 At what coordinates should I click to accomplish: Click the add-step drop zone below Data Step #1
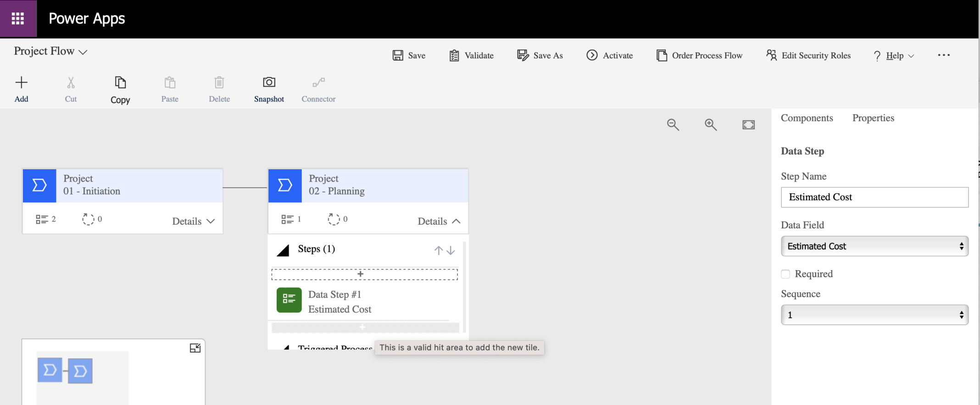(x=365, y=327)
